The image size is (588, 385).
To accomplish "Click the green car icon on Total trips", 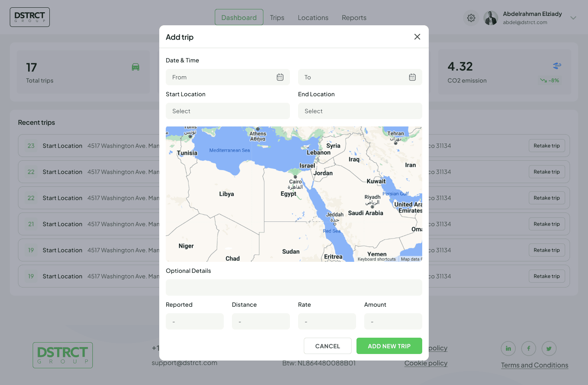I will [136, 67].
